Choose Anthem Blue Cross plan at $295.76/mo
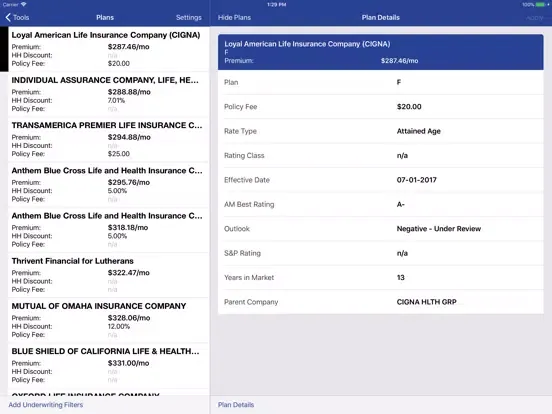This screenshot has height=414, width=552. click(108, 184)
